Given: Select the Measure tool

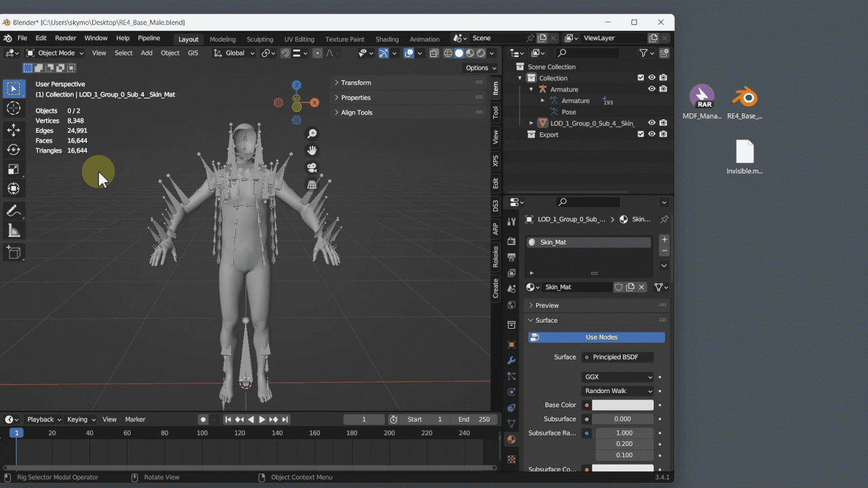Looking at the screenshot, I should tap(14, 231).
